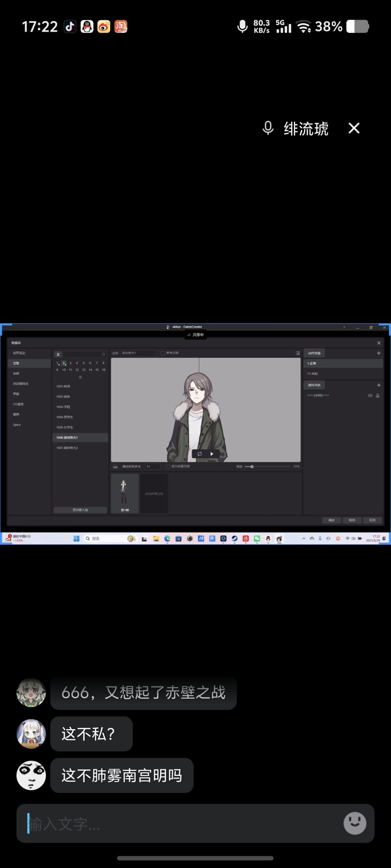Viewport: 391px width, 868px height.
Task: Open the Spine category in the sidebar
Action: point(29,425)
